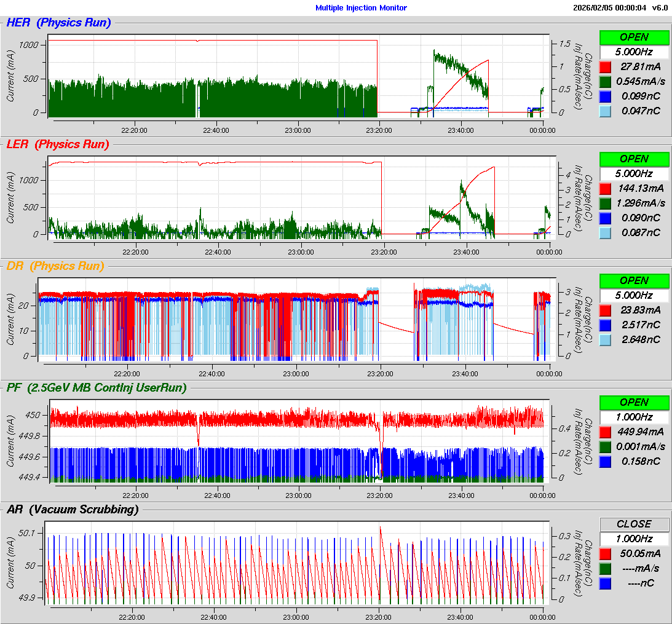Click the LER 144.13mA current readout
Viewport: 672px width, 624px height.
click(640, 188)
